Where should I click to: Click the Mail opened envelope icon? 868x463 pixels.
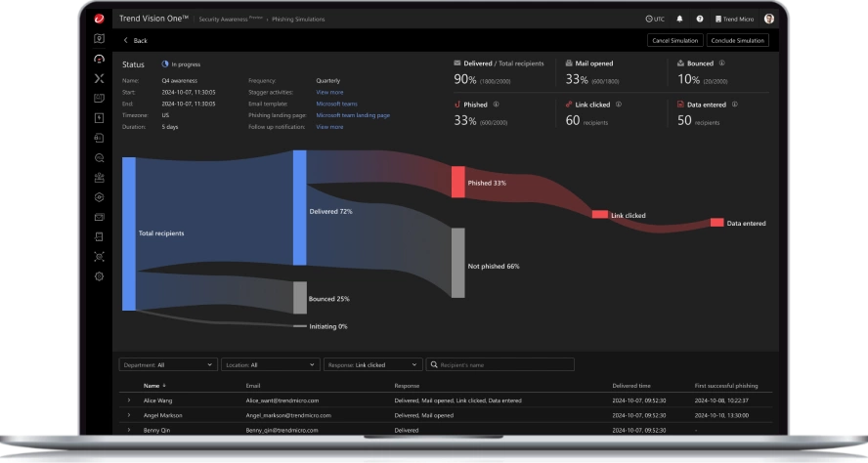[569, 63]
